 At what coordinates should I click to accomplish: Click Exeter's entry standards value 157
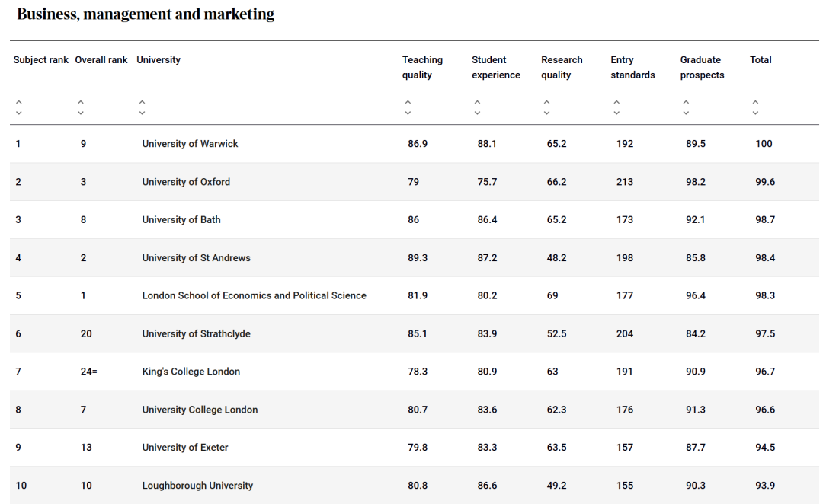click(x=625, y=448)
